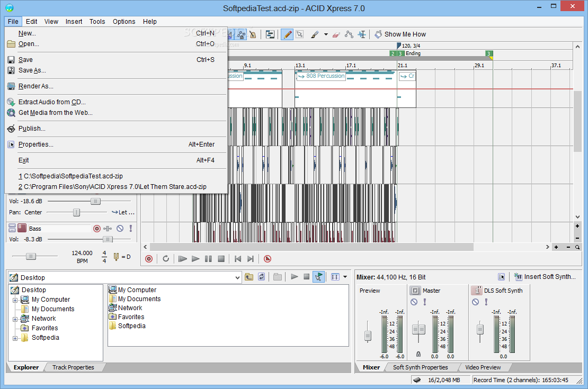
Task: Toggle Loop Playback in transport bar
Action: pyautogui.click(x=166, y=259)
